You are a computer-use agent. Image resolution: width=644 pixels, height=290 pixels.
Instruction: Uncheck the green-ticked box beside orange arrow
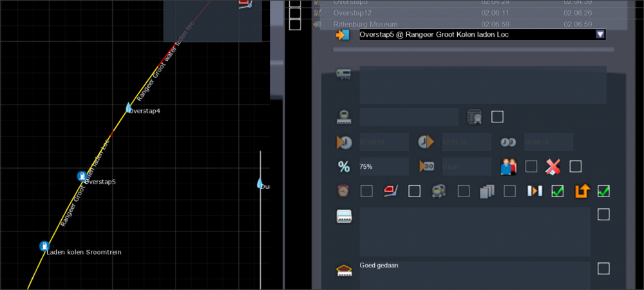coord(603,191)
